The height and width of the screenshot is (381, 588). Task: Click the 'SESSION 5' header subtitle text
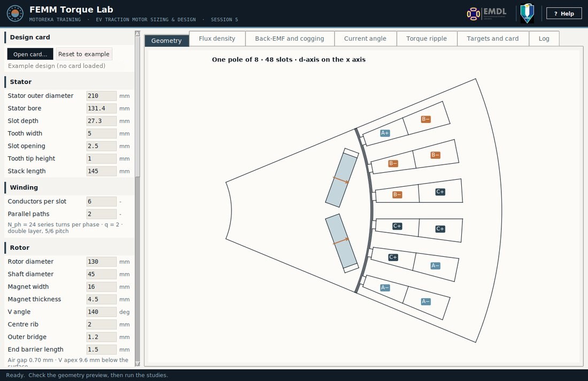click(225, 19)
